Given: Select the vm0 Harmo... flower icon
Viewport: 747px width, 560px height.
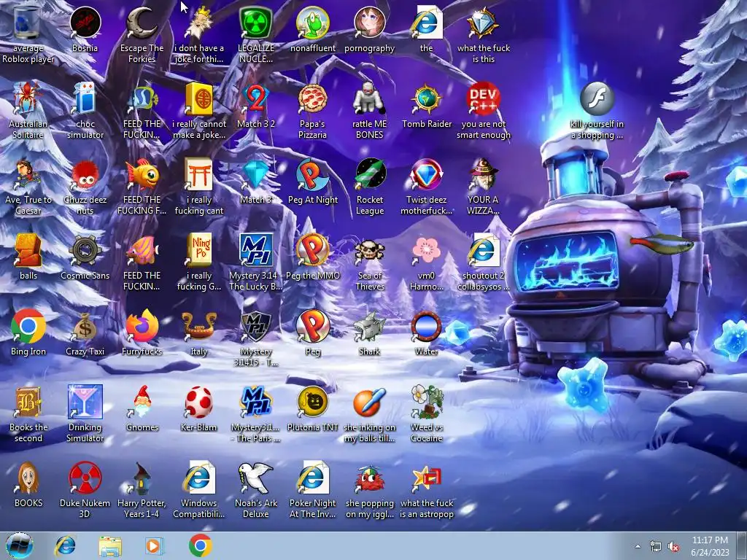Looking at the screenshot, I should [426, 250].
